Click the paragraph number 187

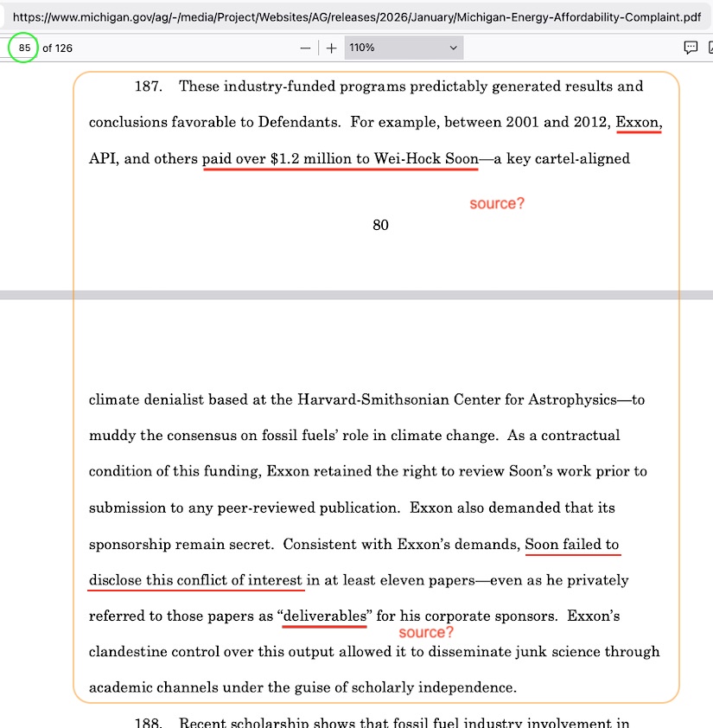(149, 86)
